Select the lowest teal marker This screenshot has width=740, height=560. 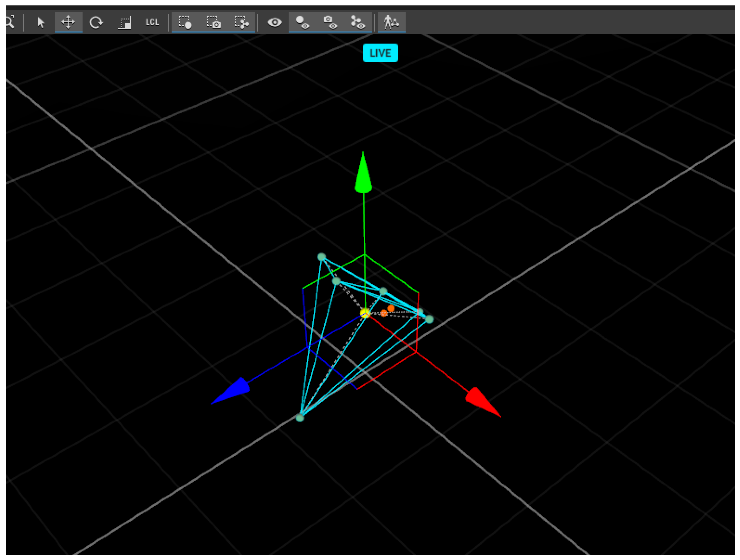pyautogui.click(x=300, y=418)
